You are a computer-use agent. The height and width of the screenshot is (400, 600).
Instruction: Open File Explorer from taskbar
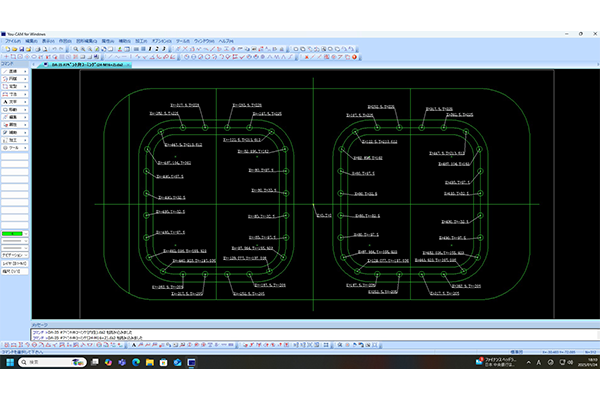pyautogui.click(x=150, y=362)
